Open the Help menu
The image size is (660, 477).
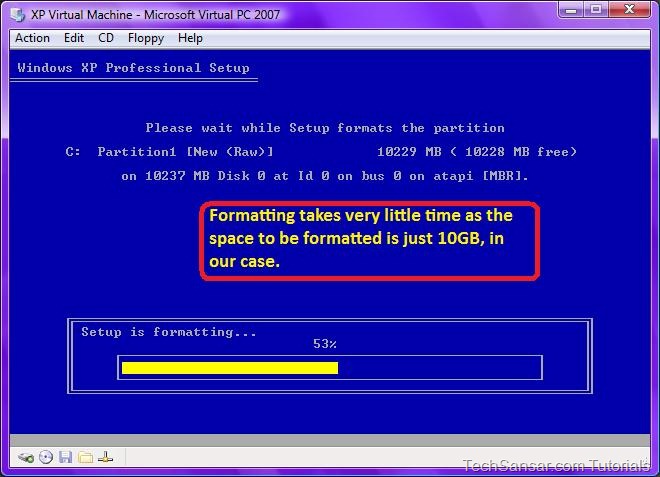[190, 38]
